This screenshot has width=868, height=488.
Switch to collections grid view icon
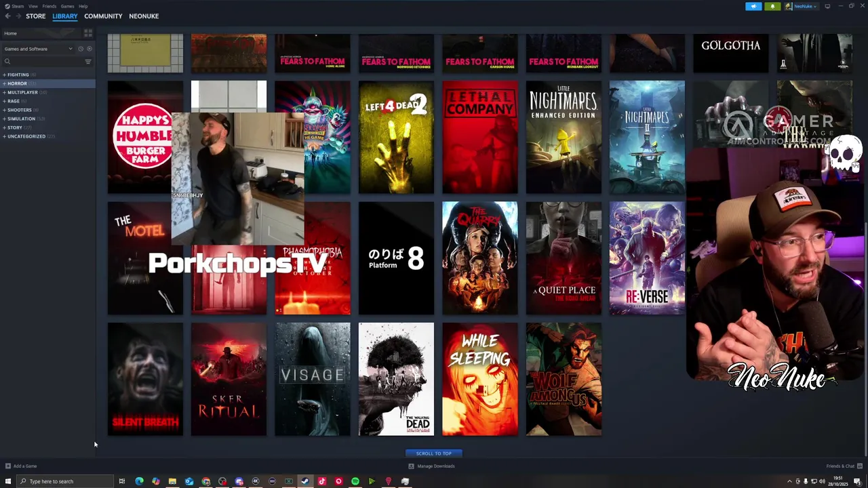coord(88,33)
